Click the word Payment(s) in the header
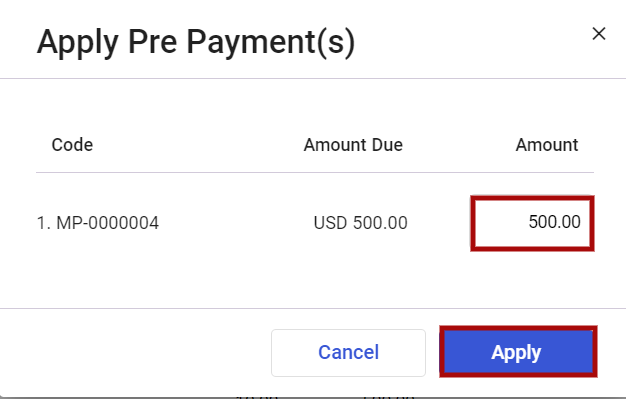The height and width of the screenshot is (399, 626). click(x=271, y=42)
